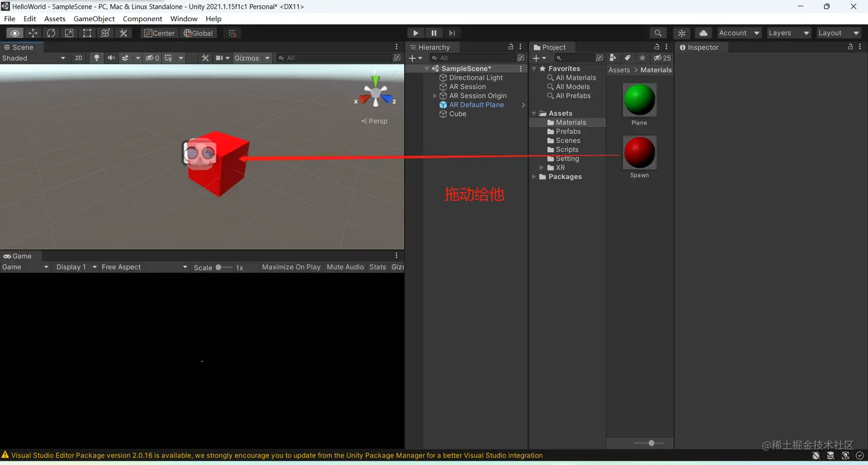Toggle 2D view in Scene
This screenshot has width=868, height=465.
(79, 58)
